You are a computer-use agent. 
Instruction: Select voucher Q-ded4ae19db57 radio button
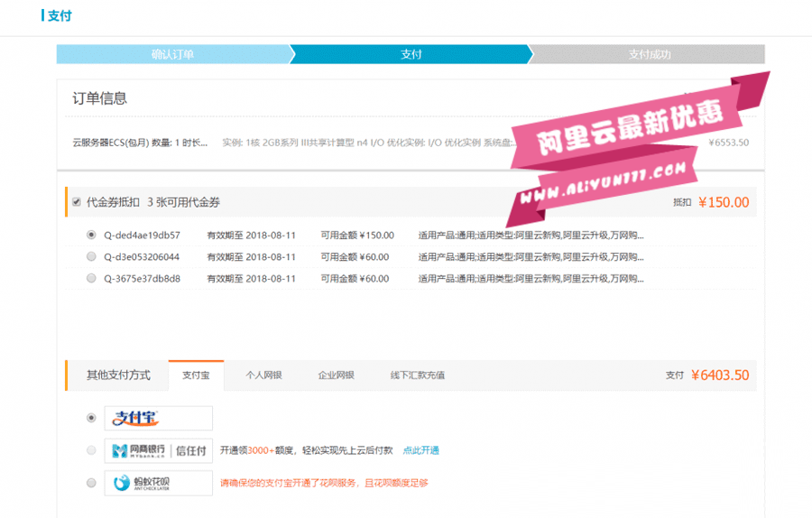tap(91, 235)
